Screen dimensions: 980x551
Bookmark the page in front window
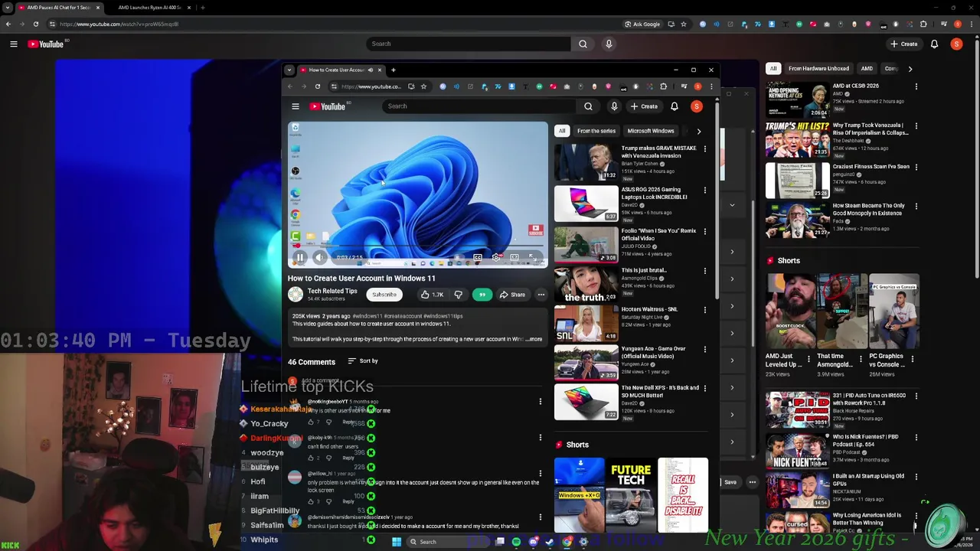pos(423,86)
